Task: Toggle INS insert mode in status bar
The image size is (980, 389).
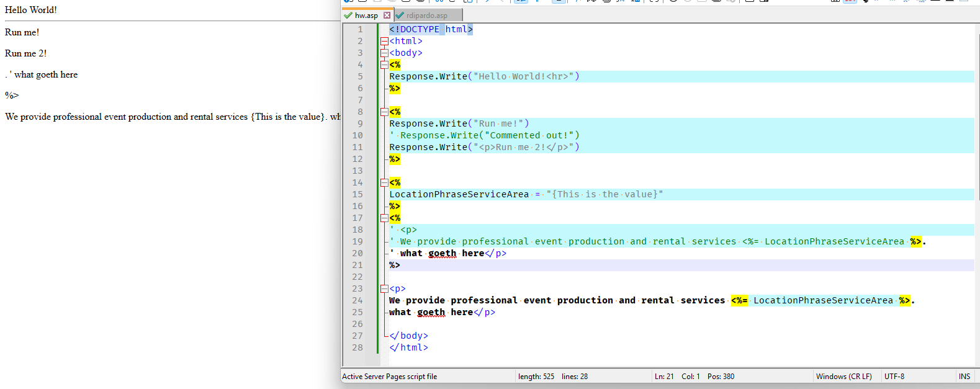Action: pos(964,377)
